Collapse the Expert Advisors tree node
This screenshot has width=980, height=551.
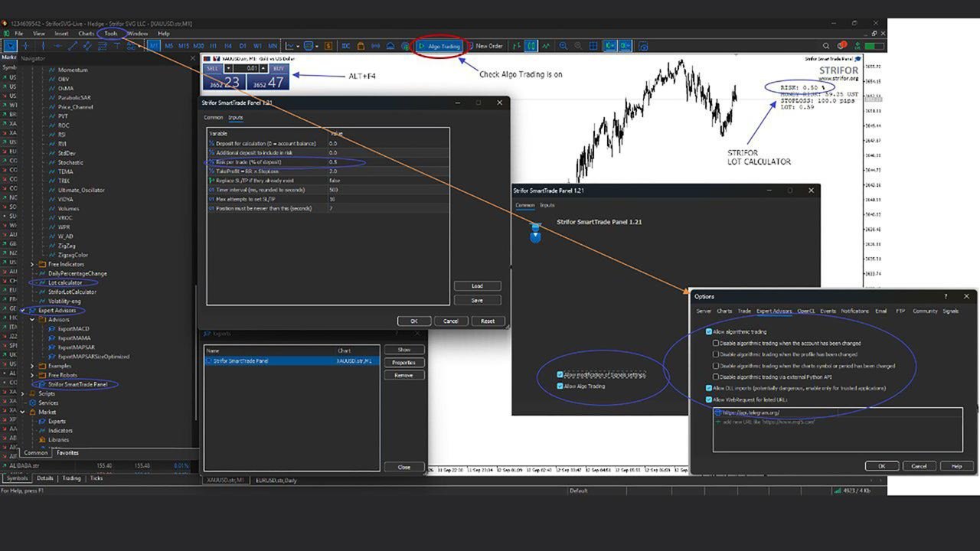point(22,311)
